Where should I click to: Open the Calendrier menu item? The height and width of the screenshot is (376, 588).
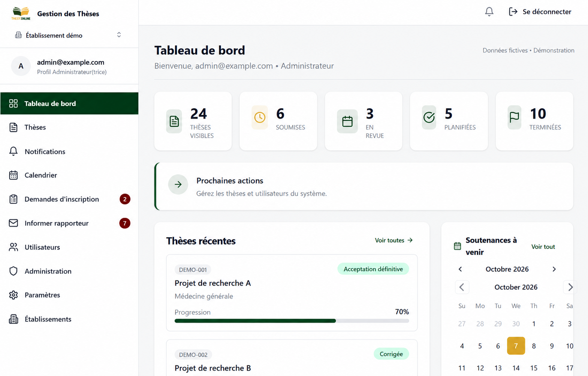pyautogui.click(x=69, y=175)
